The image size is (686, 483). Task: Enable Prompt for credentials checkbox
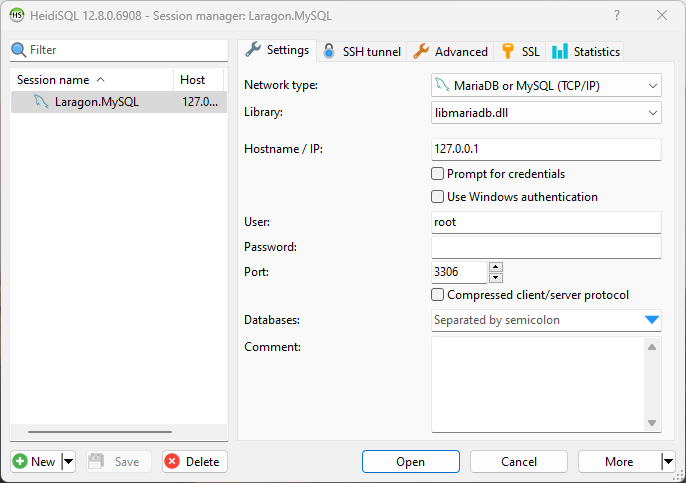click(438, 174)
